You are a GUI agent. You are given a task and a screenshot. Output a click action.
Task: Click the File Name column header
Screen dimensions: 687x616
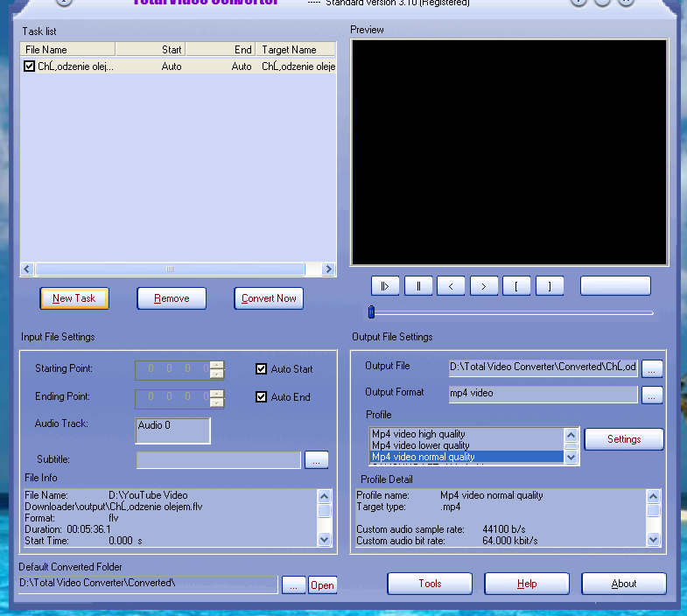point(67,50)
